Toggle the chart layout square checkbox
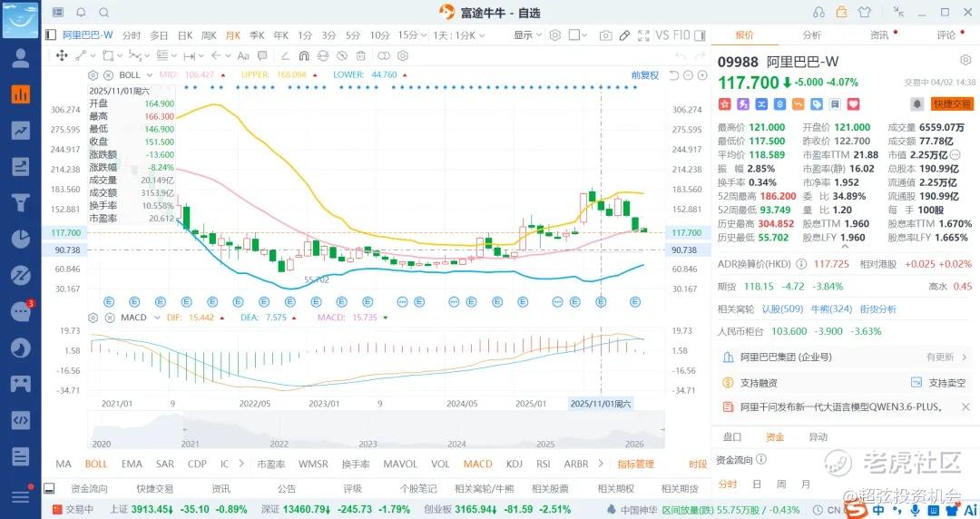The width and height of the screenshot is (980, 519). 573,35
